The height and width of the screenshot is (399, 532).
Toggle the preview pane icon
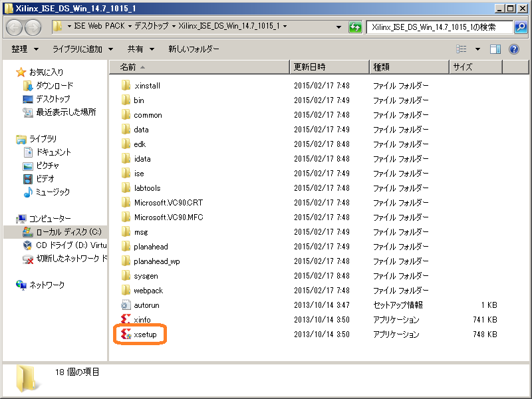pyautogui.click(x=495, y=49)
